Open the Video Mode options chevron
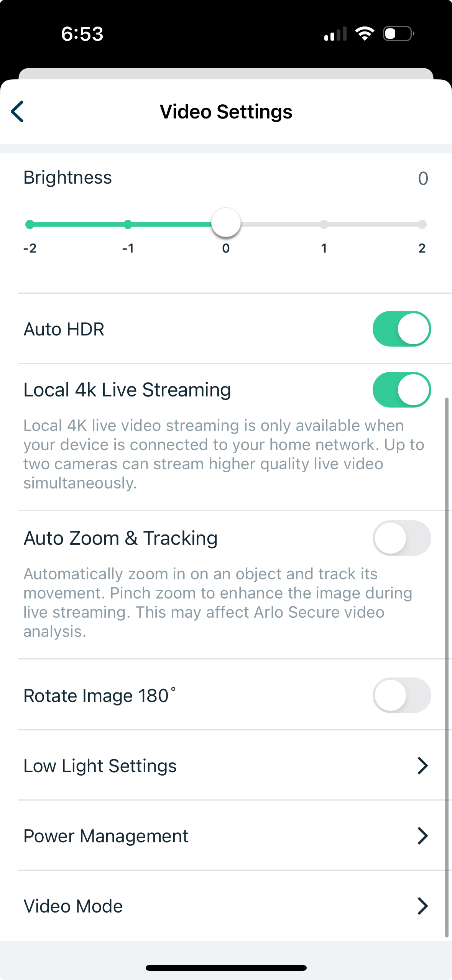This screenshot has width=452, height=980. click(x=423, y=906)
